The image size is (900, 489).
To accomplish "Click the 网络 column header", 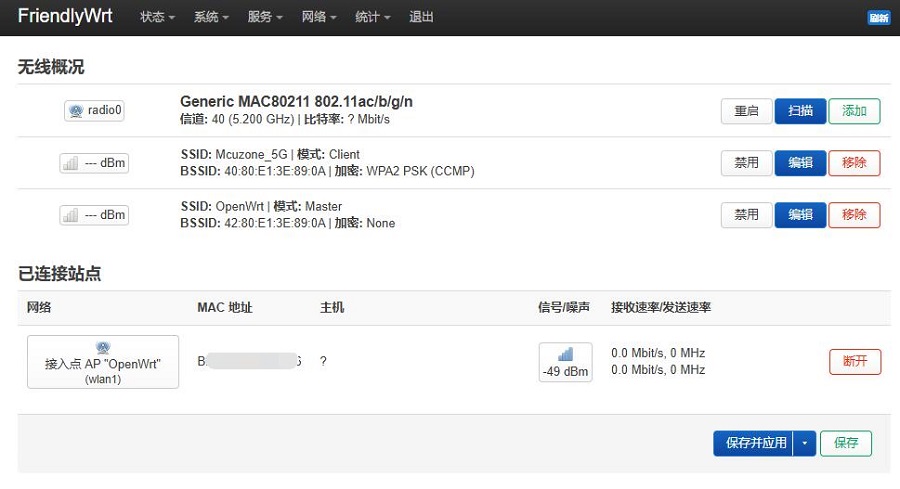I will (39, 308).
